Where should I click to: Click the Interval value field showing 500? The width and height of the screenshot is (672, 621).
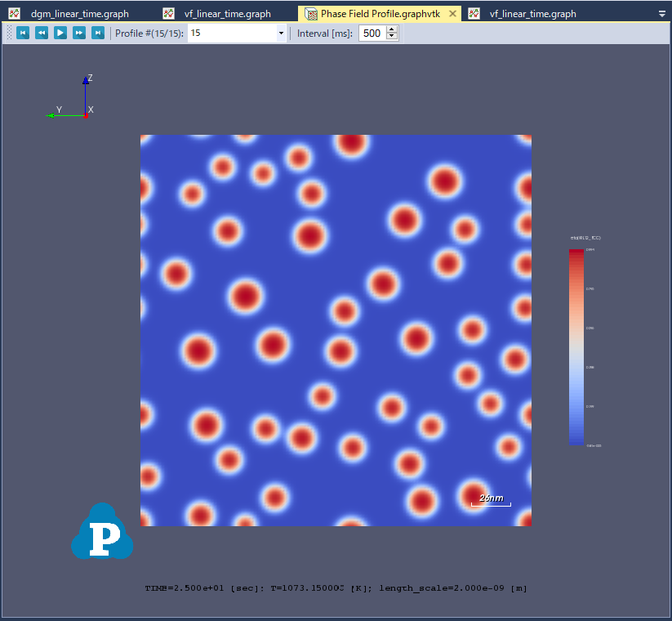tap(372, 34)
